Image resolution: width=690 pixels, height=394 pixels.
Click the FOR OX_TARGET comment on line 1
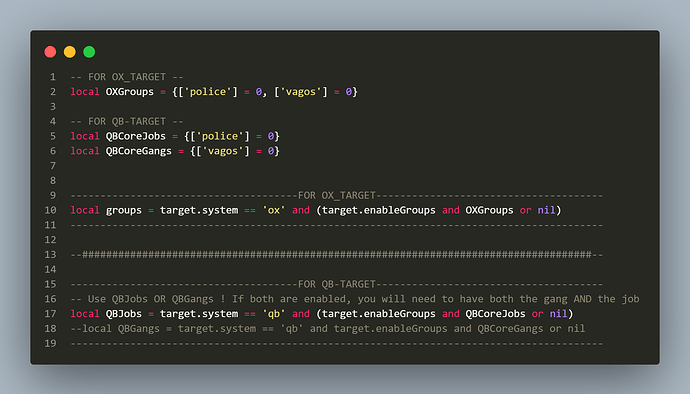point(127,77)
